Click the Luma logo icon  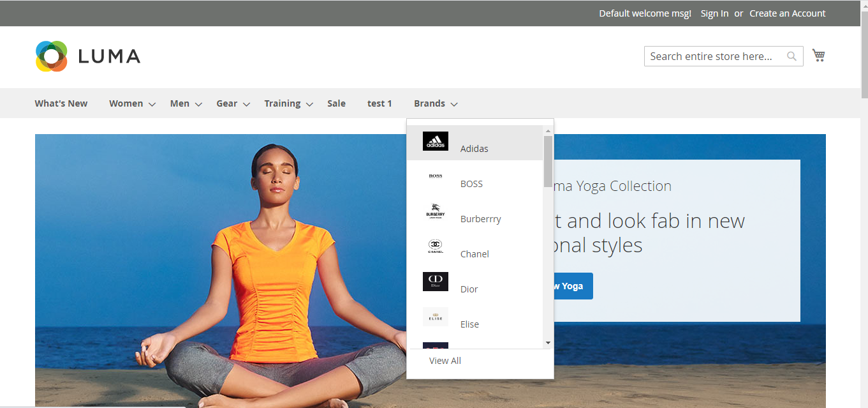pyautogui.click(x=52, y=56)
